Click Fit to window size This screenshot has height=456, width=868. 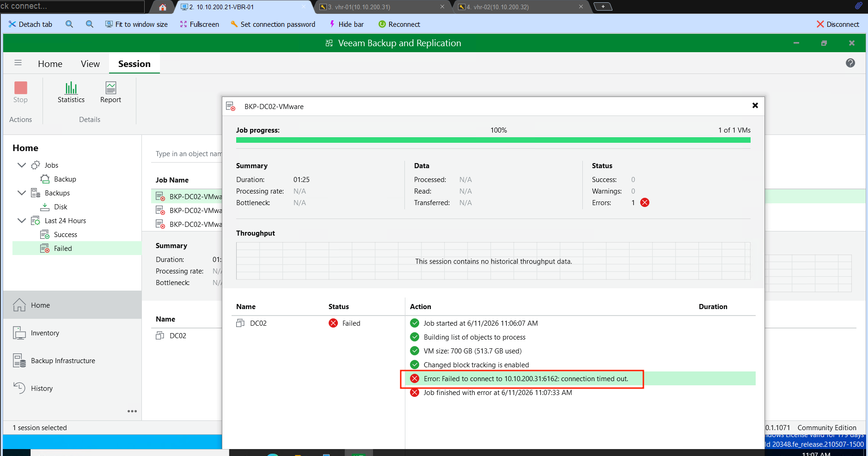pos(136,24)
